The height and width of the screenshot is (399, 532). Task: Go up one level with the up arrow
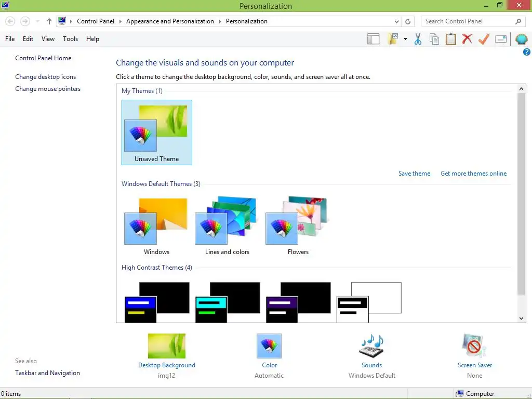point(49,21)
